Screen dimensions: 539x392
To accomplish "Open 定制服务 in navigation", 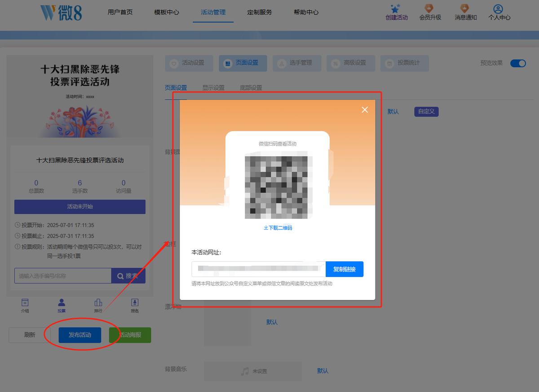I will coord(260,12).
